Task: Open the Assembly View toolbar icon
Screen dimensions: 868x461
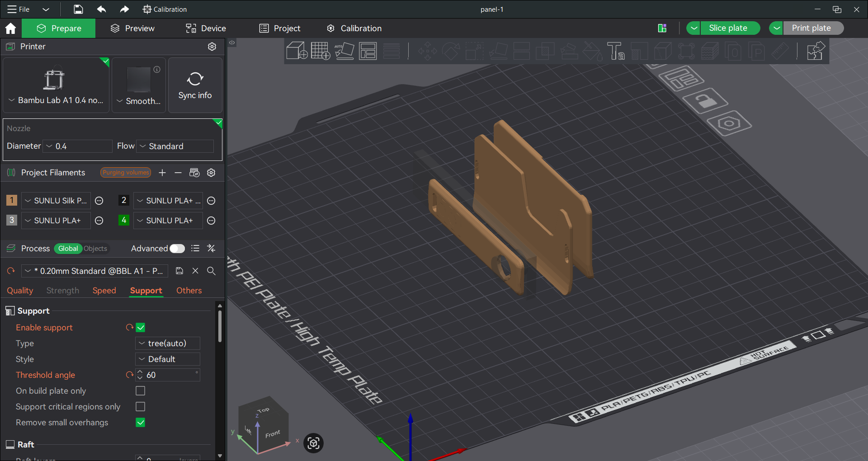Action: [x=816, y=51]
